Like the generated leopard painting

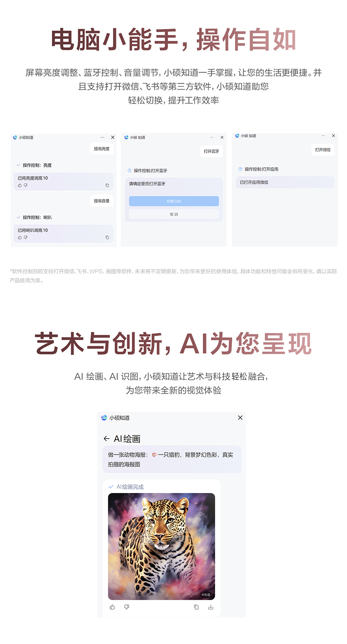pos(112,607)
